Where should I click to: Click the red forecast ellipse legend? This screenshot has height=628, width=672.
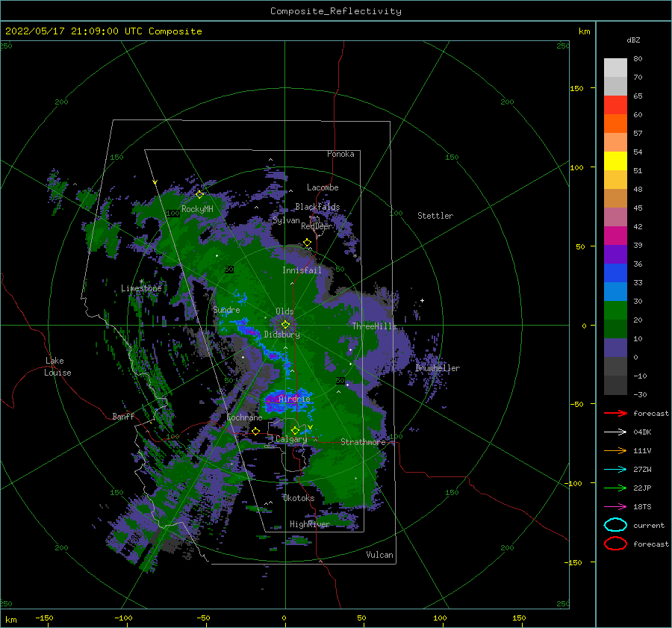coord(615,544)
